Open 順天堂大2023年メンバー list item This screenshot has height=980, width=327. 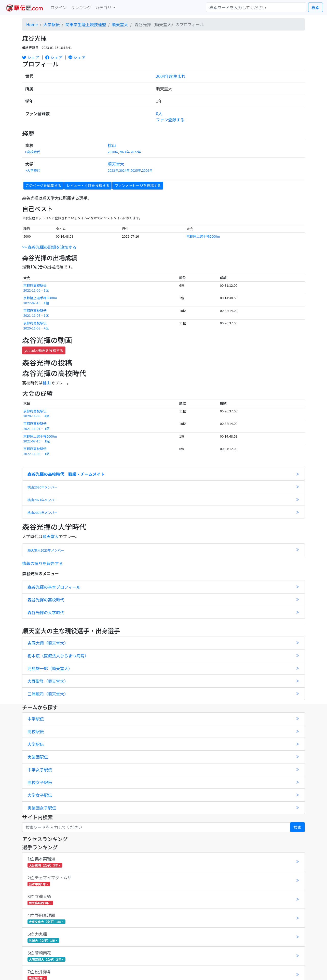point(163,550)
